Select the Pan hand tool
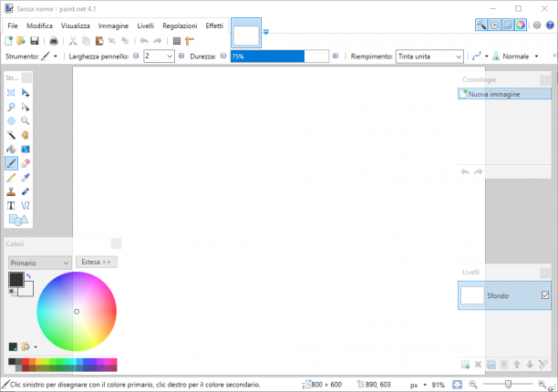Image resolution: width=558 pixels, height=392 pixels. (26, 135)
